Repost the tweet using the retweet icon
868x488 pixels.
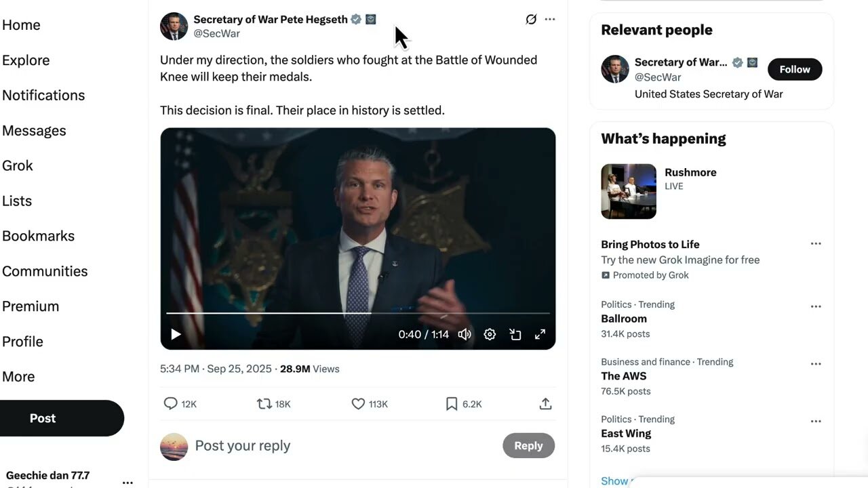pos(264,404)
